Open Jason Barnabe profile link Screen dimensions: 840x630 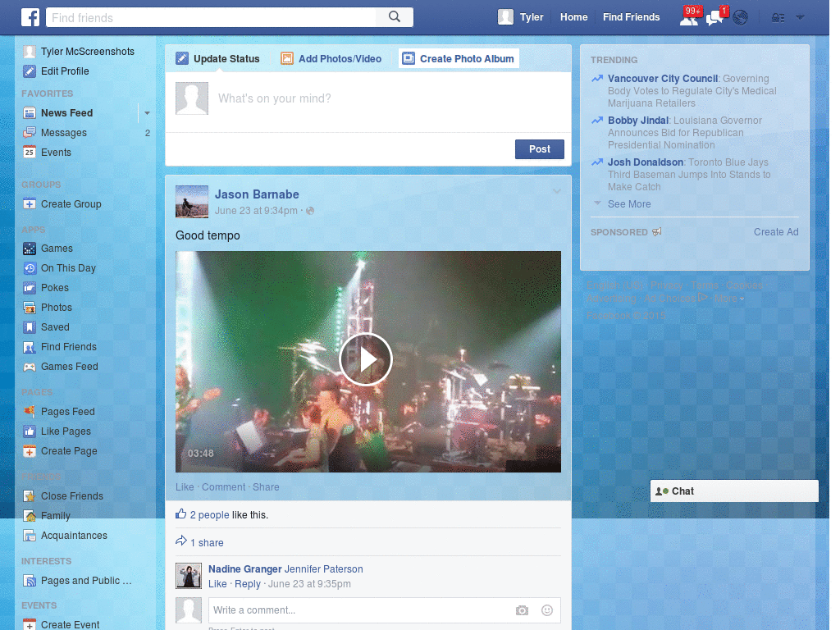click(257, 194)
